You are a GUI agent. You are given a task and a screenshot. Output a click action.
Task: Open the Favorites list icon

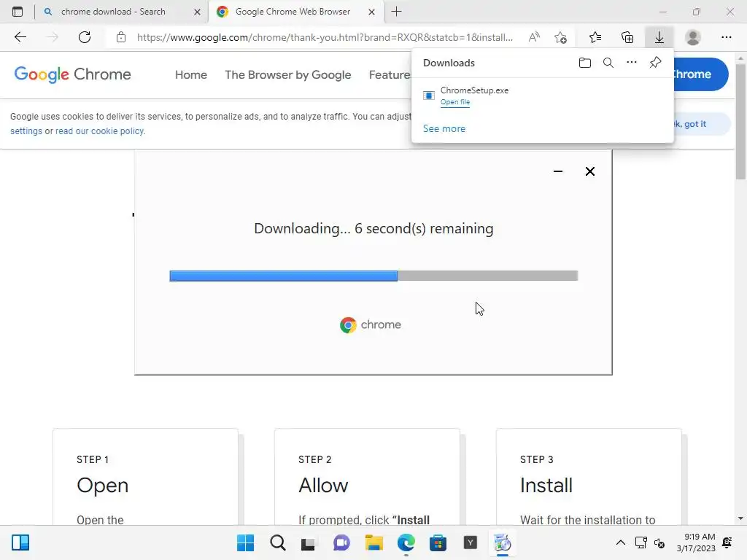tap(595, 37)
